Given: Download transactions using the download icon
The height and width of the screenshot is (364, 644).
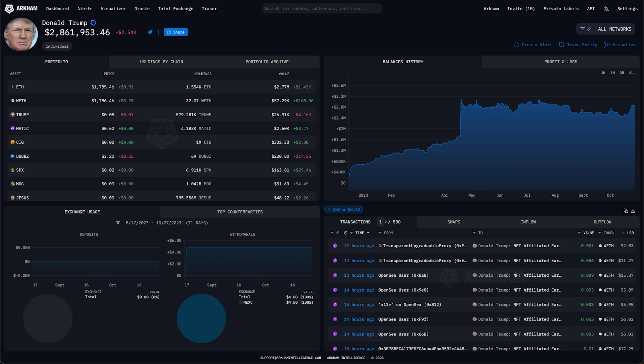Looking at the screenshot, I should (x=633, y=211).
